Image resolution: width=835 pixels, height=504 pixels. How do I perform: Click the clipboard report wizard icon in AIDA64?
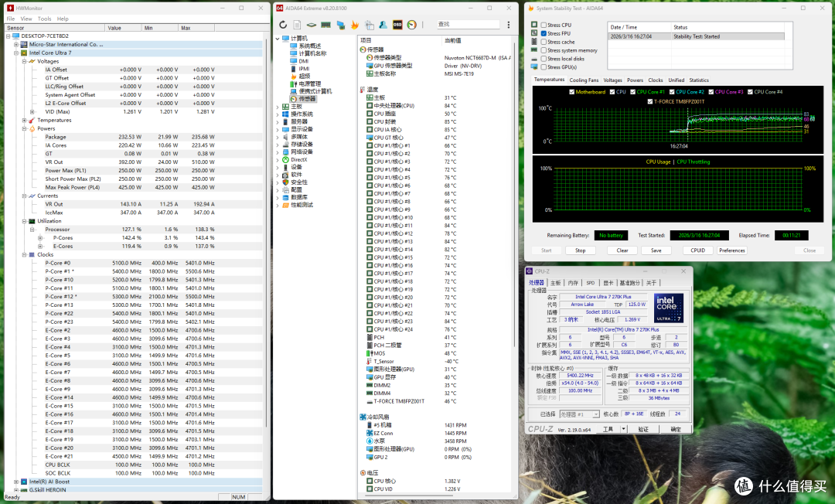click(369, 25)
